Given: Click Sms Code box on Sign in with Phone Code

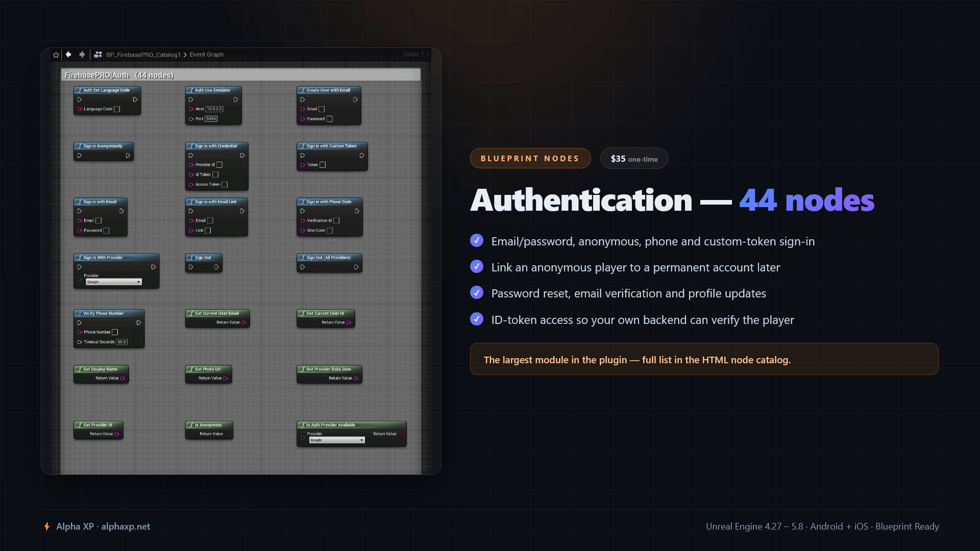Looking at the screenshot, I should 330,231.
